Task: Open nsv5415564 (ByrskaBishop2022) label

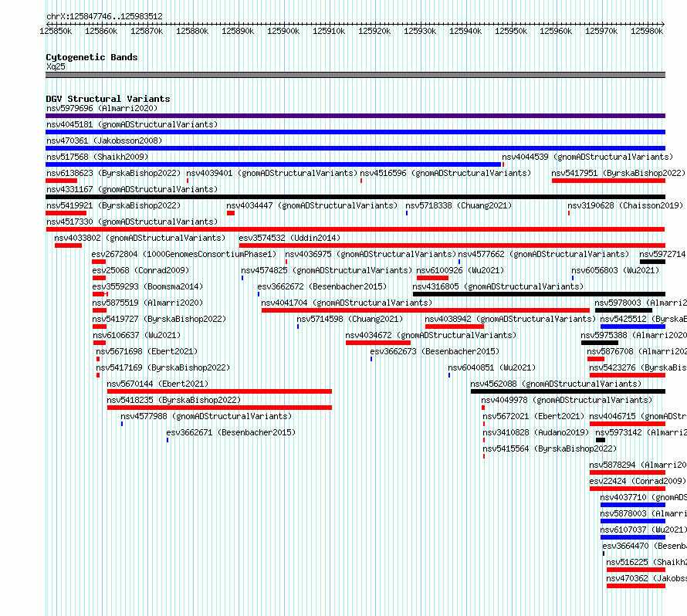Action: pos(550,448)
